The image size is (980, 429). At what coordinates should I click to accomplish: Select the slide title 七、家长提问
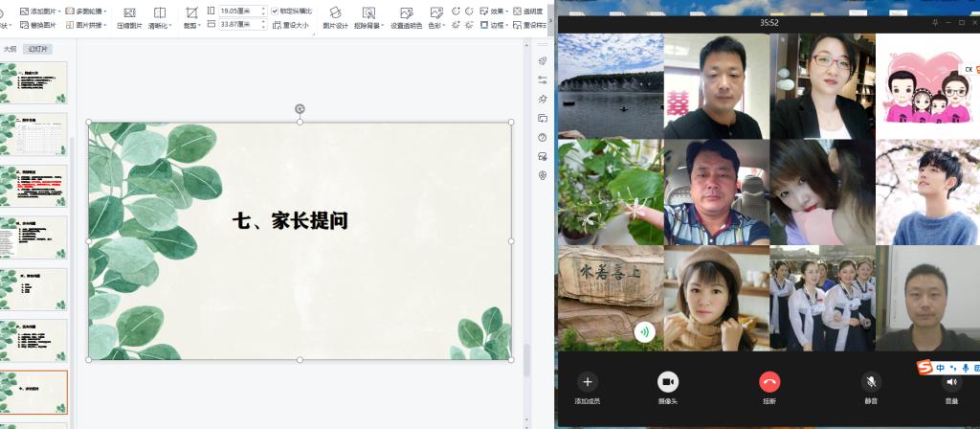pos(290,221)
